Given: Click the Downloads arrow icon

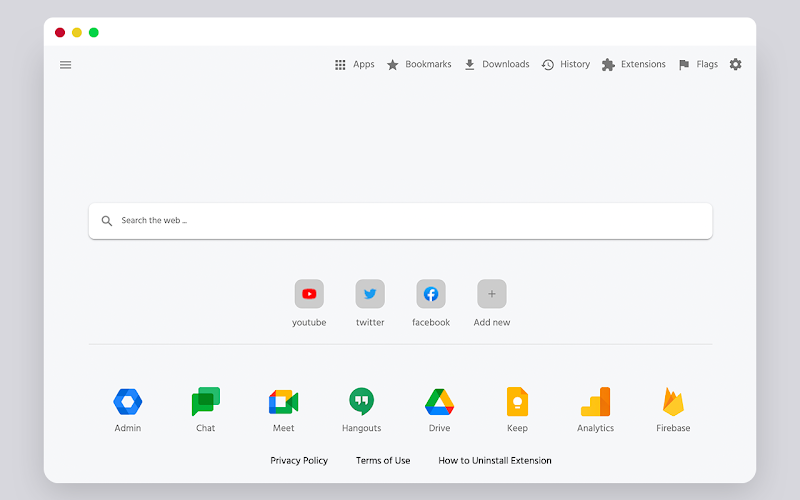Looking at the screenshot, I should pyautogui.click(x=469, y=65).
